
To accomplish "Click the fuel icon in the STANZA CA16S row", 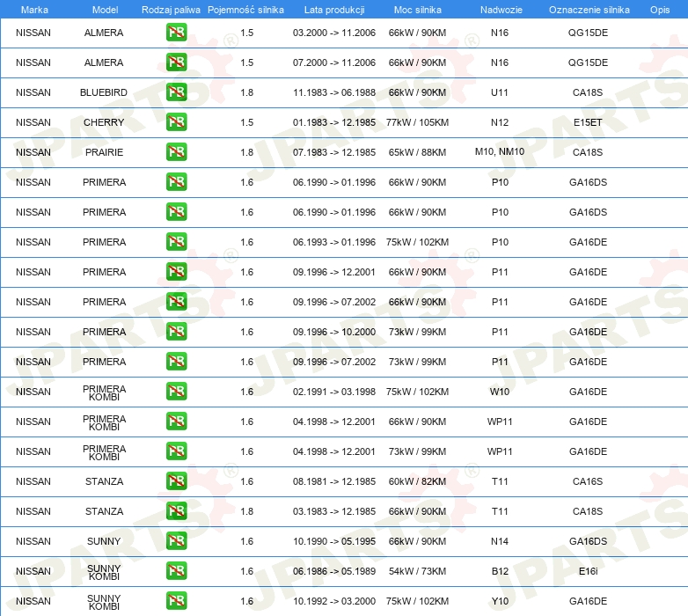I will (x=176, y=480).
